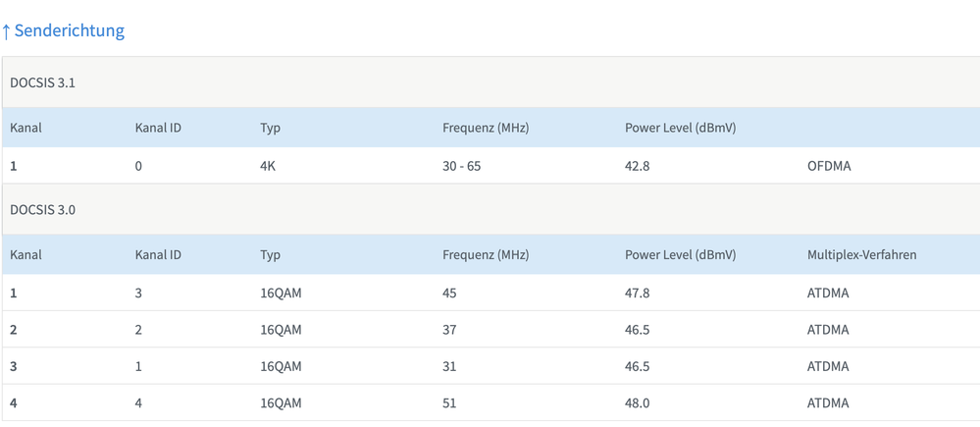Select frequency value 37 in DOCSIS 3.0
The height and width of the screenshot is (427, 980).
[450, 330]
